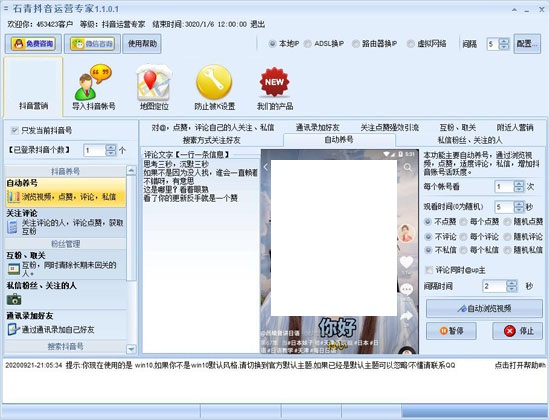The height and width of the screenshot is (420, 550).
Task: Click the search icon in video preview
Action: tap(408, 167)
